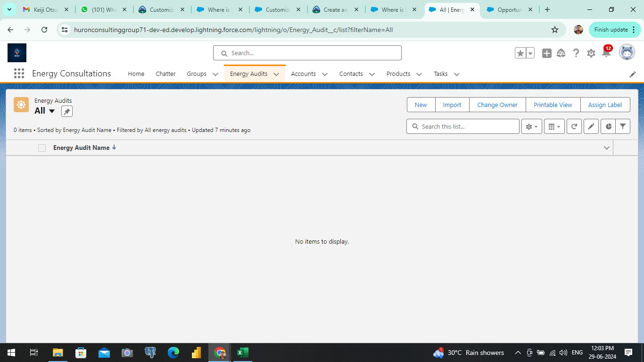Open the Setup gear icon
The image size is (644, 362).
(591, 53)
